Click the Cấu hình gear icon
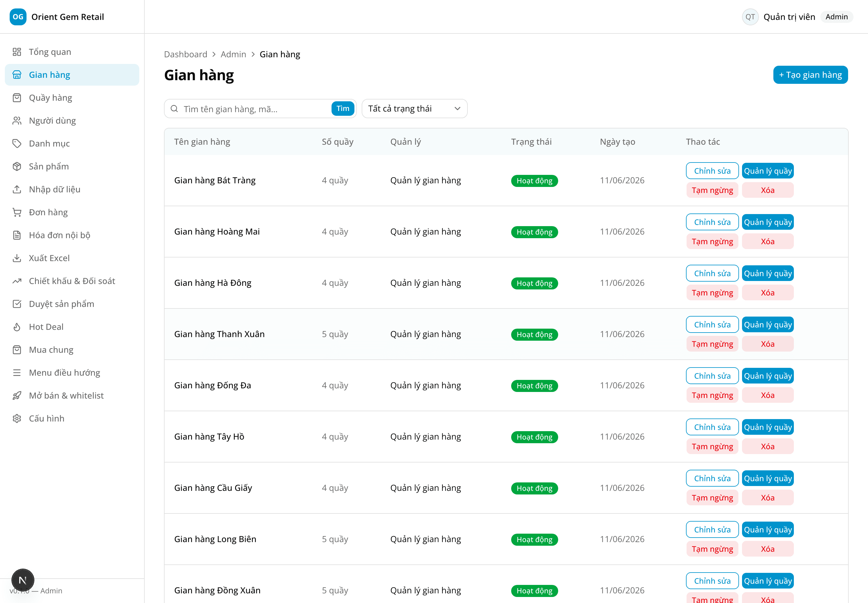Image resolution: width=868 pixels, height=603 pixels. [x=17, y=418]
